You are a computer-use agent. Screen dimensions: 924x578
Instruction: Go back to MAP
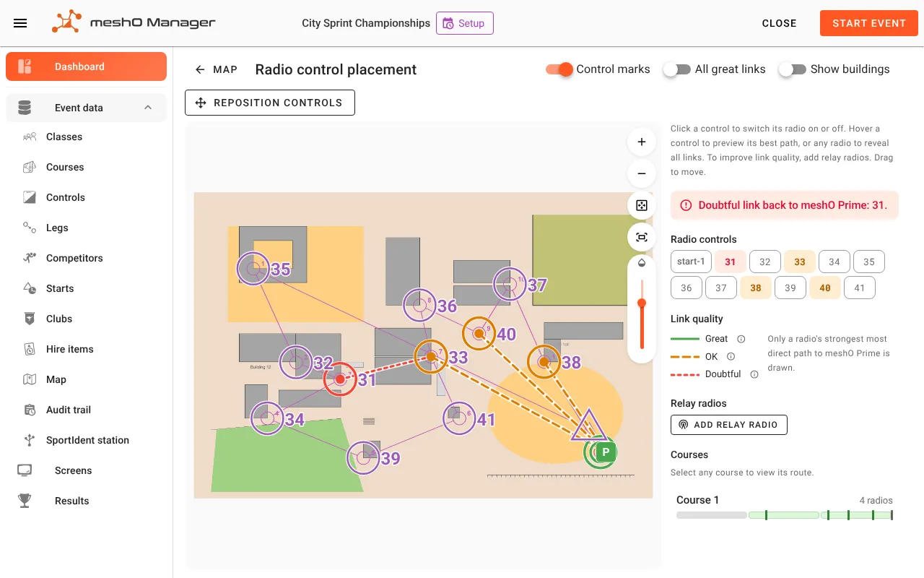point(216,69)
